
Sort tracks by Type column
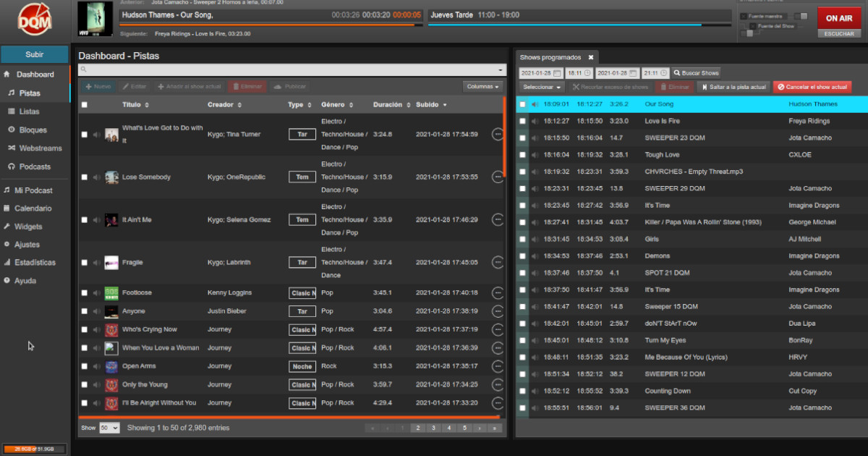[299, 105]
